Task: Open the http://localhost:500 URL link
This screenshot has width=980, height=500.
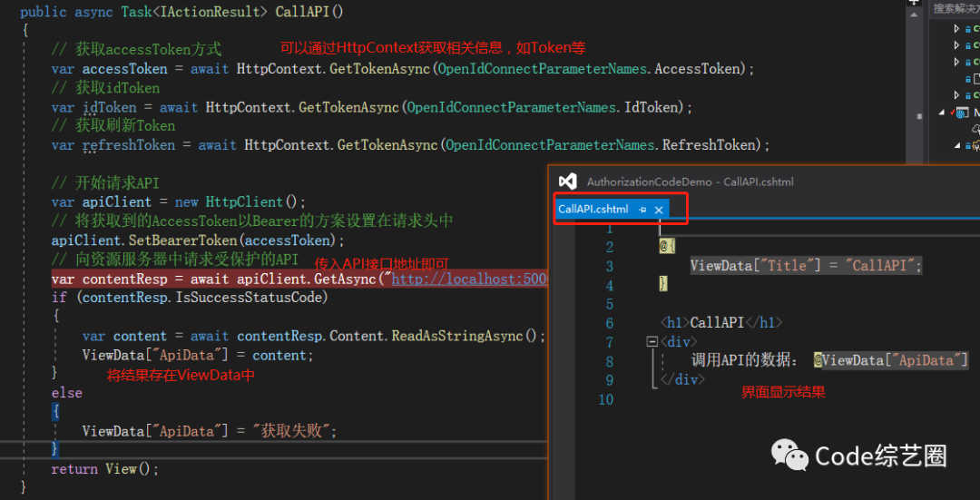Action: [469, 278]
